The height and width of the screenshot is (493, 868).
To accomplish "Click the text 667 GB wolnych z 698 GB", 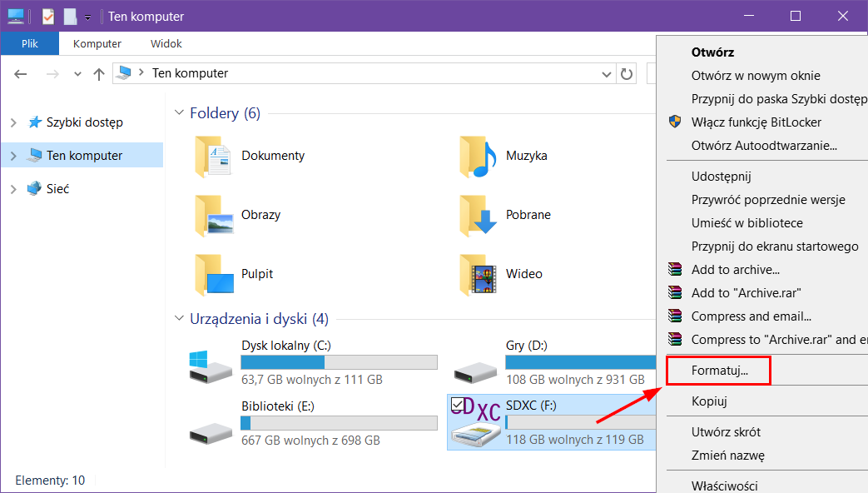I will 310,441.
